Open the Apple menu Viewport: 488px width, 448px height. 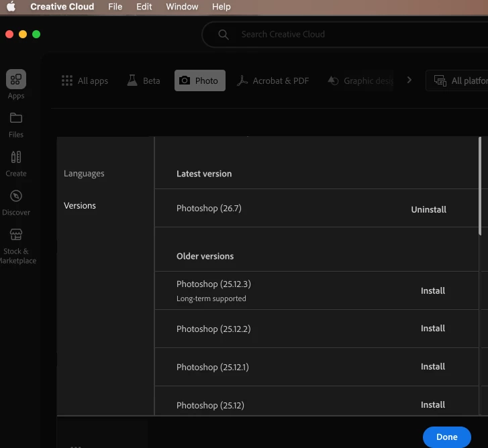coord(11,6)
